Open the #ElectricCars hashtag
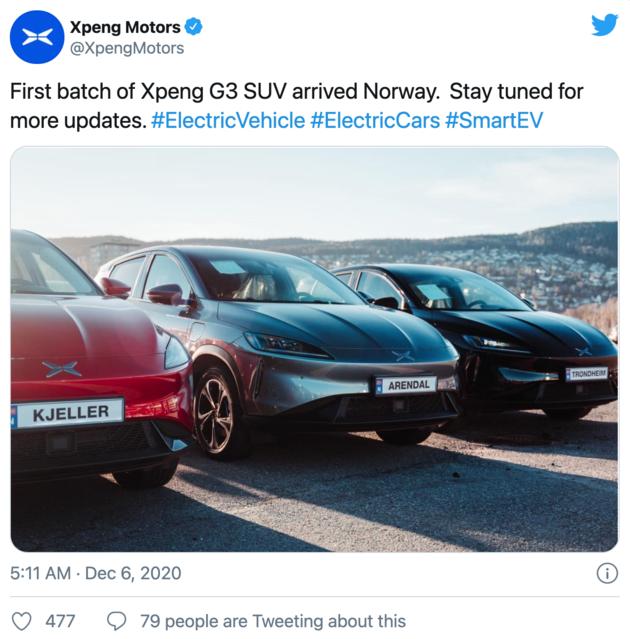This screenshot has width=630, height=639. coord(375,121)
